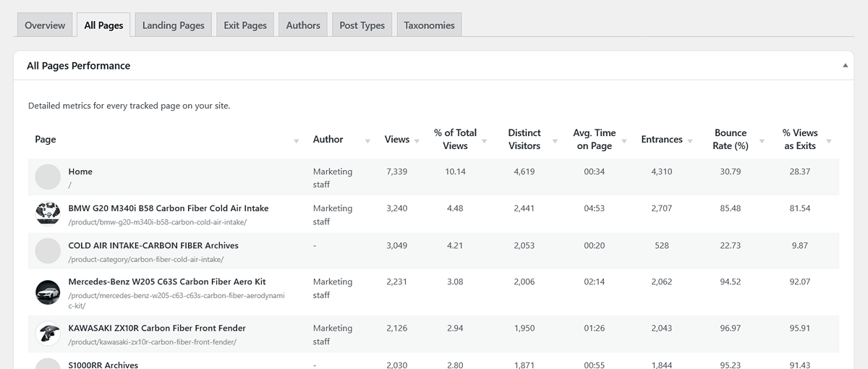Click the Views column header label
The image size is (868, 369).
click(x=397, y=139)
